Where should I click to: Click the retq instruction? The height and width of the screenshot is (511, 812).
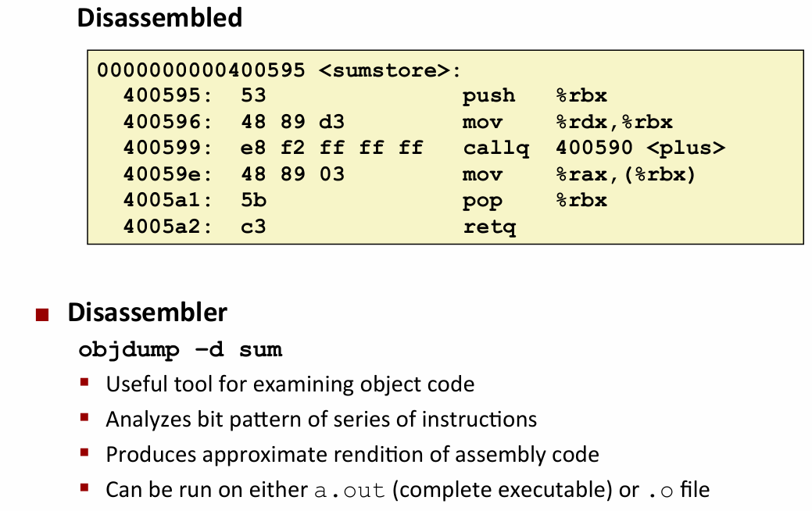(488, 227)
